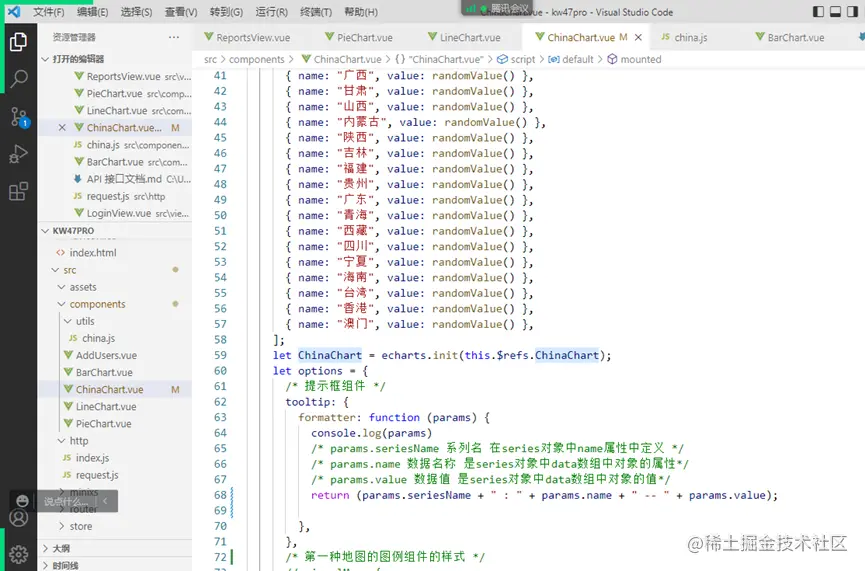The width and height of the screenshot is (865, 571).
Task: Open BarChart.vue under components tree
Action: pyautogui.click(x=104, y=372)
